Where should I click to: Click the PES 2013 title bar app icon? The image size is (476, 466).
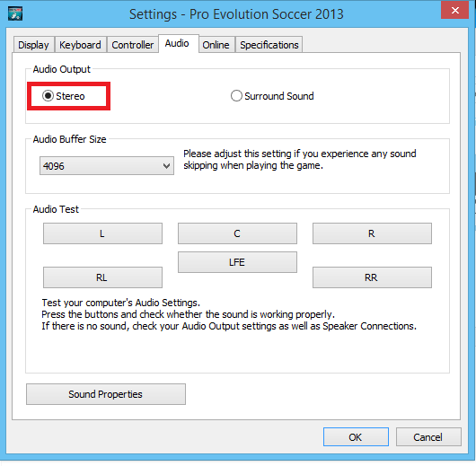pyautogui.click(x=15, y=14)
